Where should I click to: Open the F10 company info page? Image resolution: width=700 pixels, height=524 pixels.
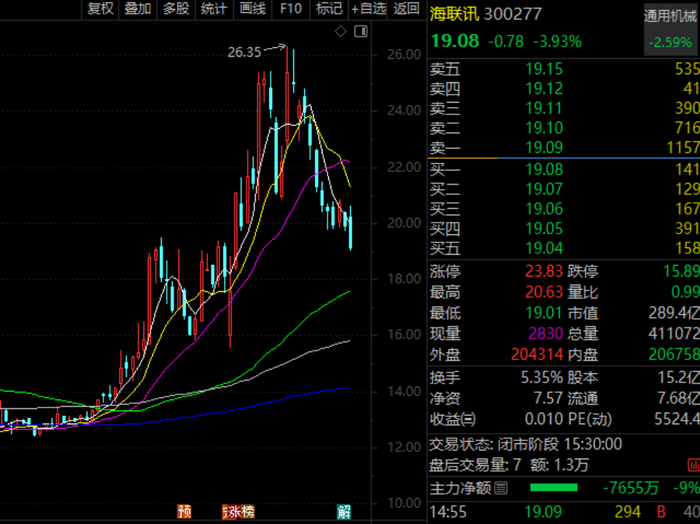291,8
